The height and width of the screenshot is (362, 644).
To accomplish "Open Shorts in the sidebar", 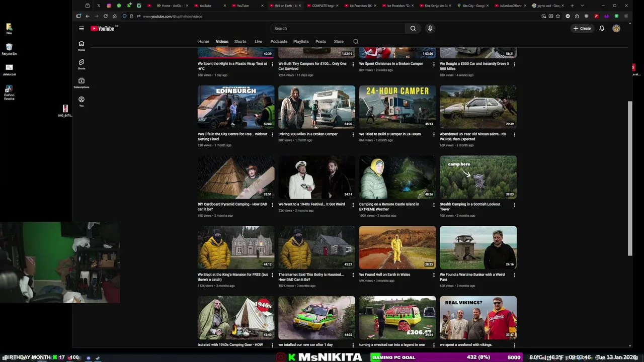I will (81, 64).
